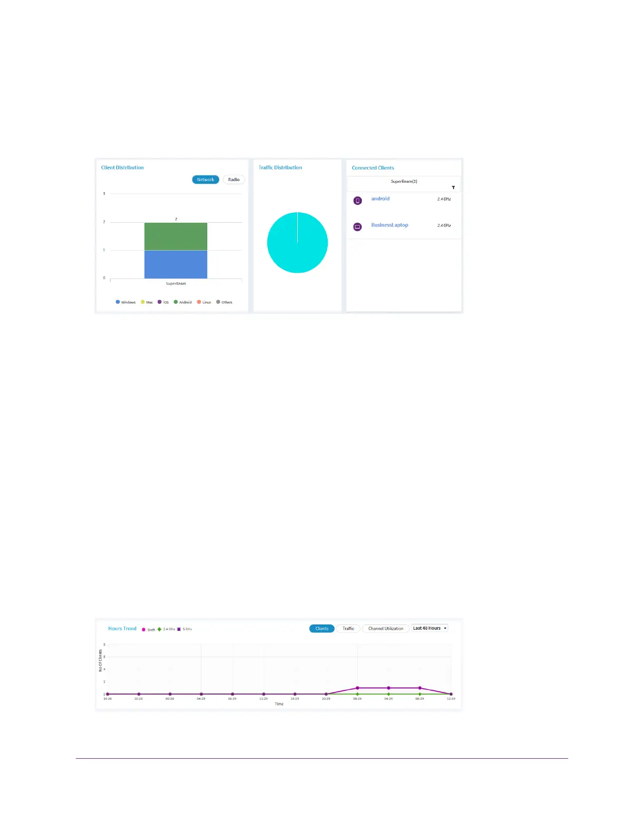Image resolution: width=644 pixels, height=834 pixels.
Task: Open the android client details link
Action: pos(380,198)
